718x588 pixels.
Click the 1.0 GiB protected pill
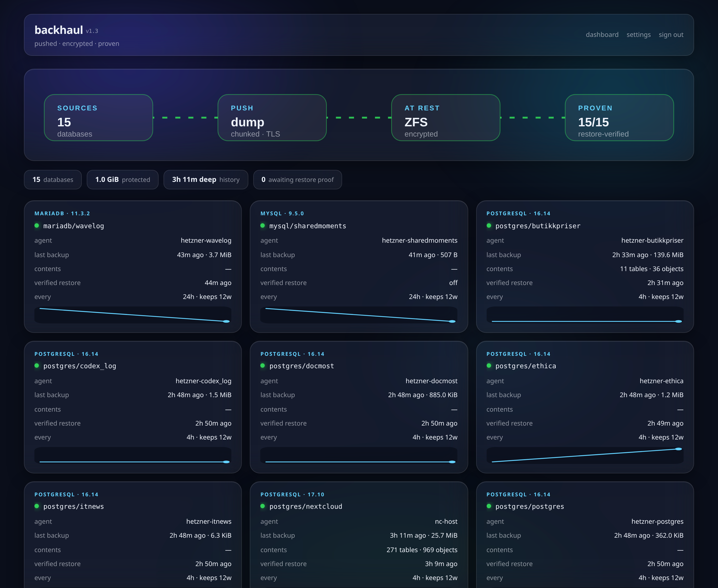(122, 180)
